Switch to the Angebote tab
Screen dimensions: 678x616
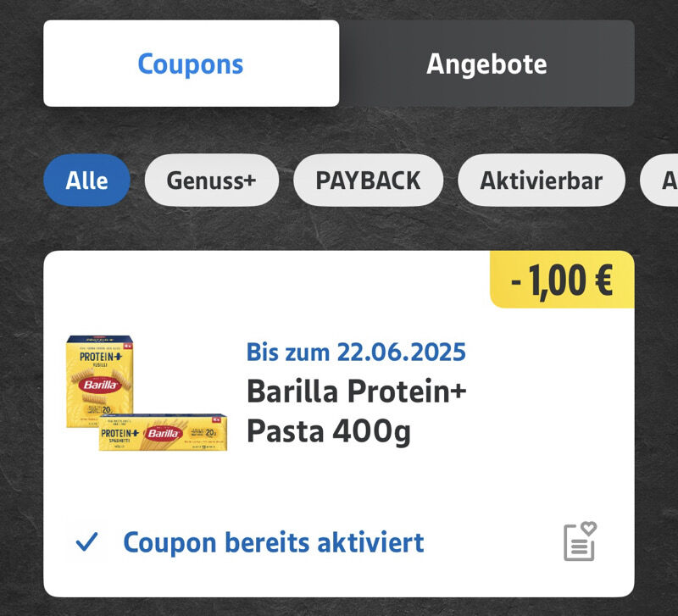486,64
